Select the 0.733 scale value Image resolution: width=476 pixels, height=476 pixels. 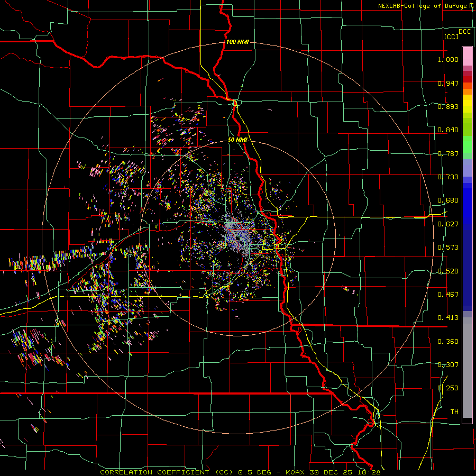[448, 177]
